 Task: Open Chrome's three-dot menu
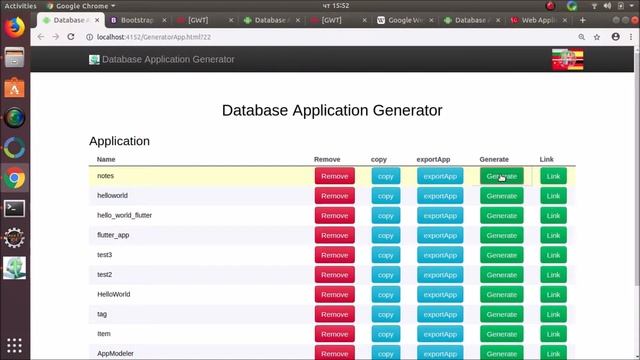click(x=631, y=37)
